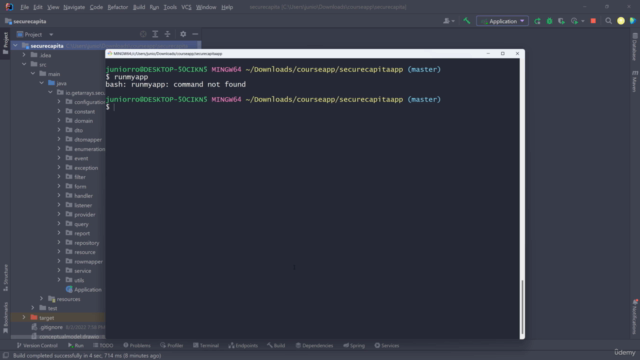Screen dimensions: 640x360
Task: Open the Spring tool tab
Action: tap(354, 345)
